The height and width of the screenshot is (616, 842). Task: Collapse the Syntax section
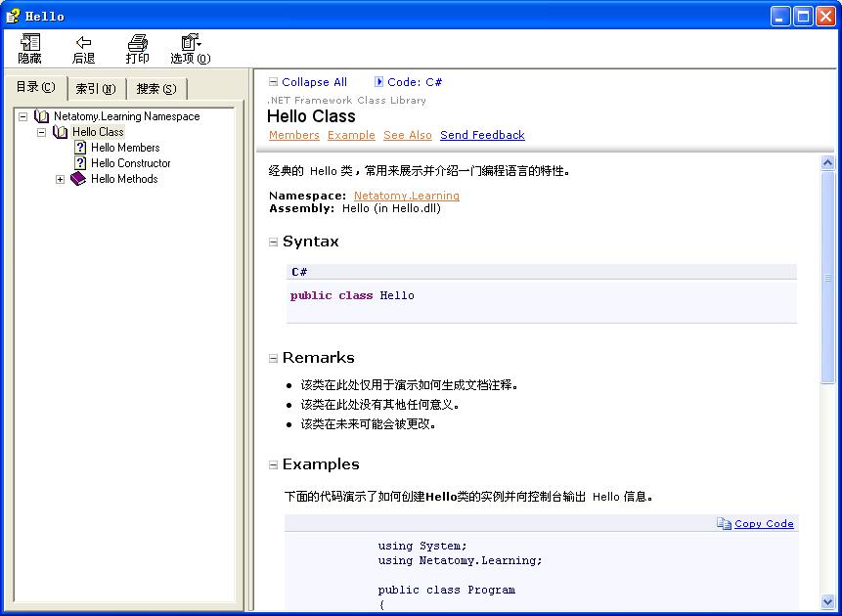point(274,242)
